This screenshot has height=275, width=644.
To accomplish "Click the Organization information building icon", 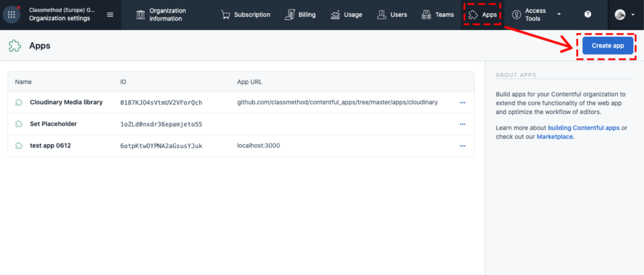I will 140,15.
